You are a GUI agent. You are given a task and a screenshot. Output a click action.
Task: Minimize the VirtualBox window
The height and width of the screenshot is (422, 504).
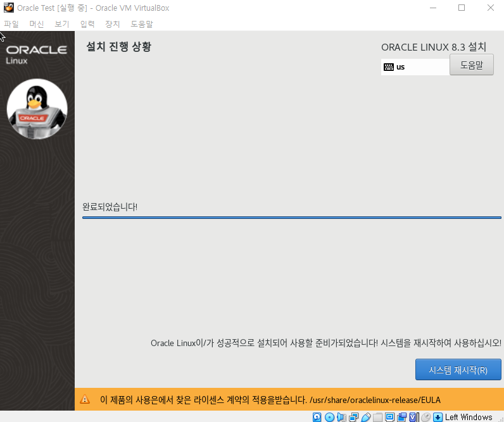tap(433, 8)
